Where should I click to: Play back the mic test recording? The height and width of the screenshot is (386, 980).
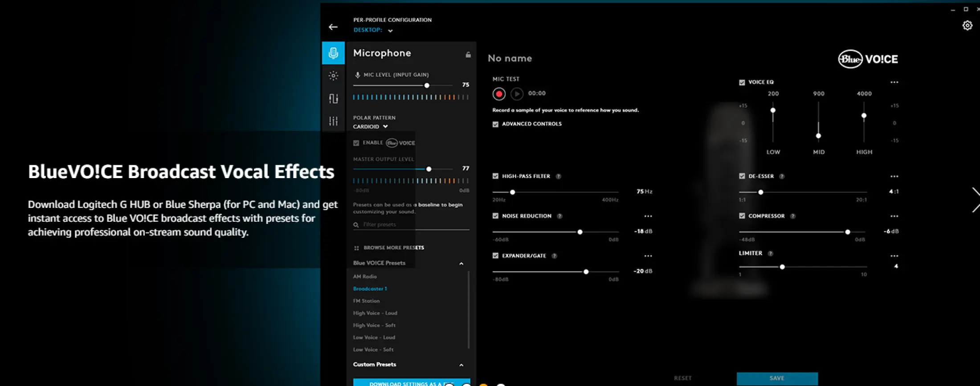click(517, 94)
